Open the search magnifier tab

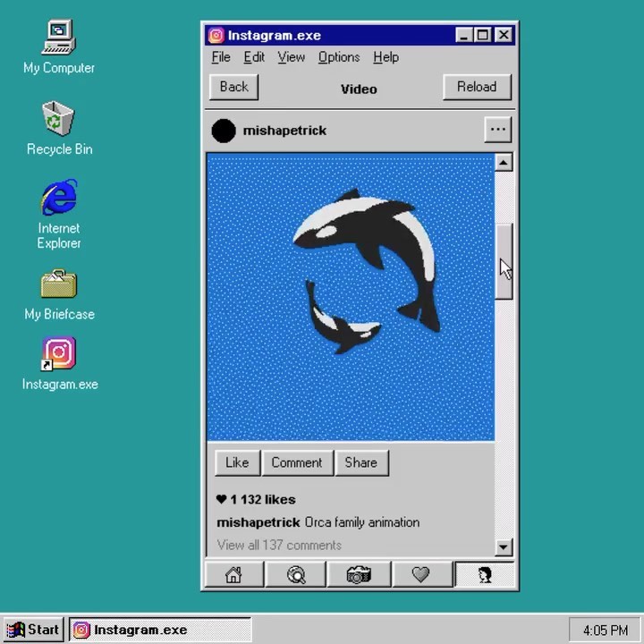coord(296,574)
